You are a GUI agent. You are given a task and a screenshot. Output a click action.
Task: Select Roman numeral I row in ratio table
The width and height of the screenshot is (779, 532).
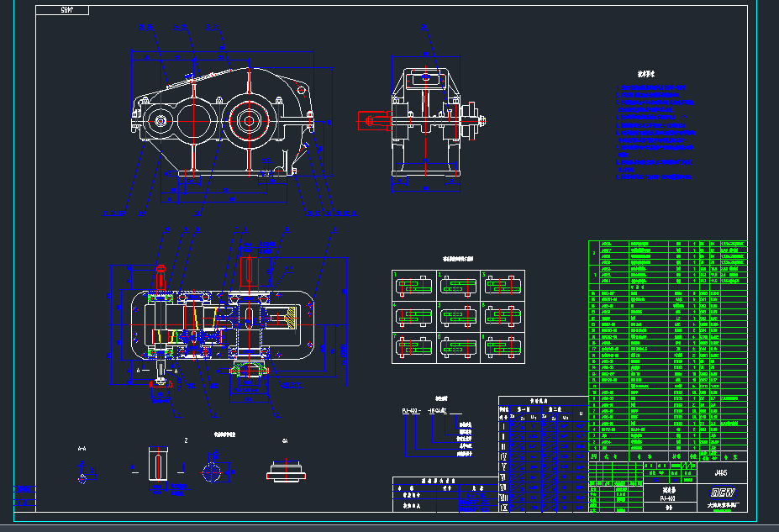544,426
